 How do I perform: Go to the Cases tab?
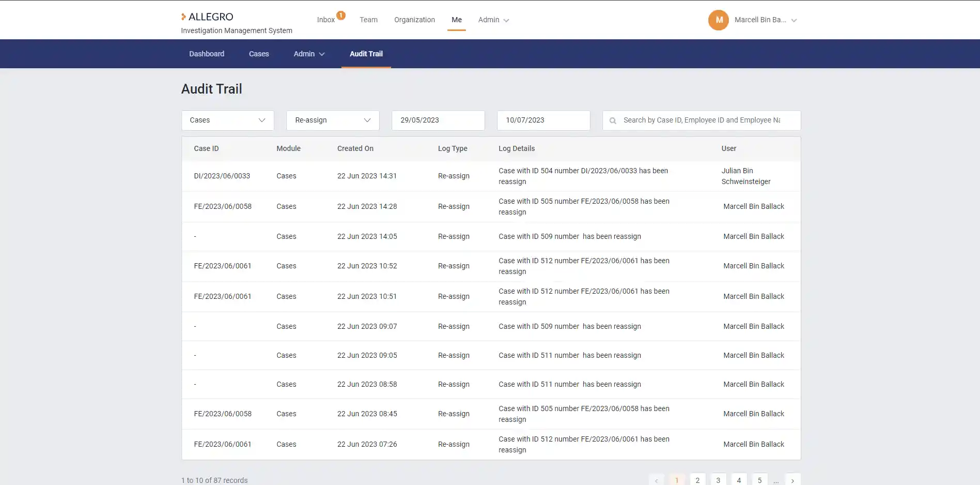coord(259,54)
